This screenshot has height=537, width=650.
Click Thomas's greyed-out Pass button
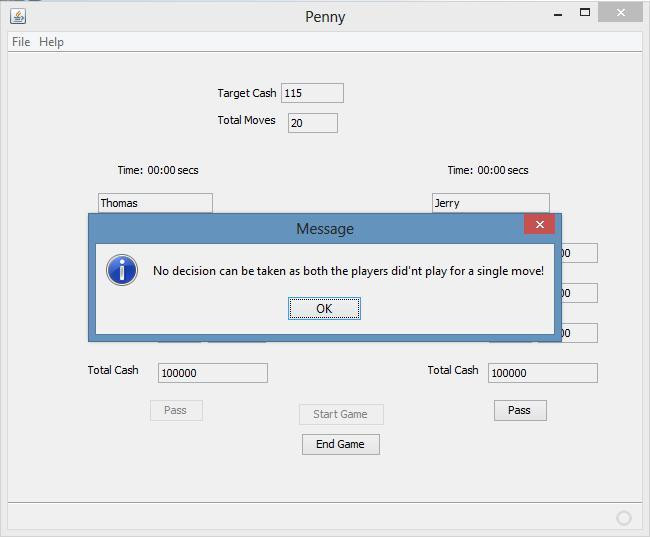tap(176, 410)
